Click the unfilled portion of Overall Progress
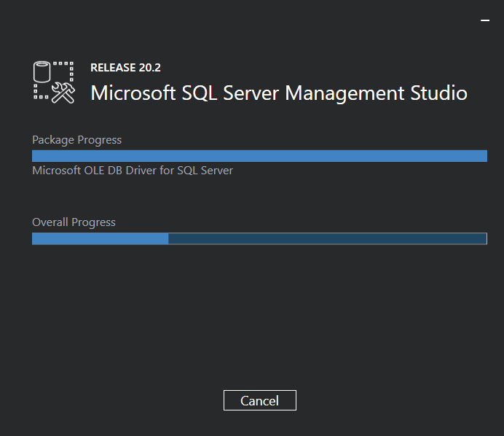This screenshot has height=436, width=504. click(x=327, y=238)
